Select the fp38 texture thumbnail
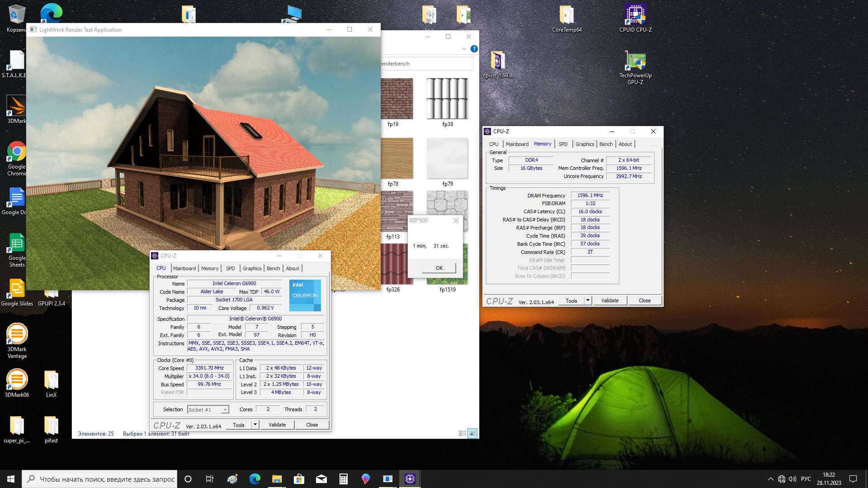 click(447, 99)
